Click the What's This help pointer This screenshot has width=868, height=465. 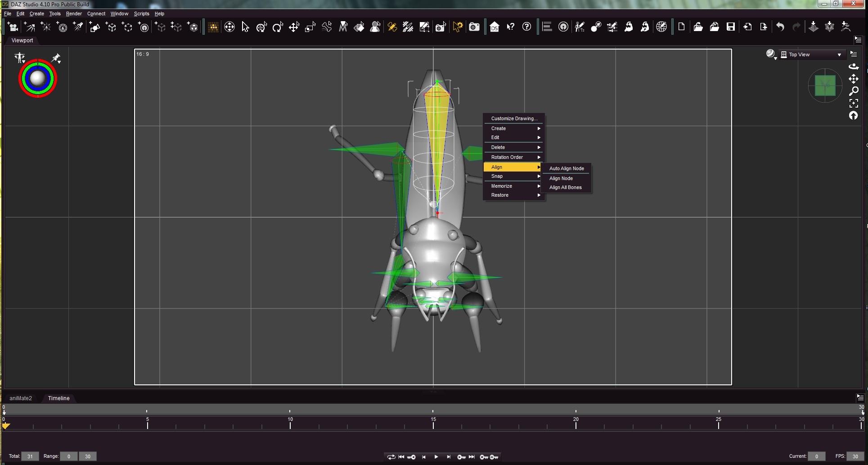tap(511, 27)
